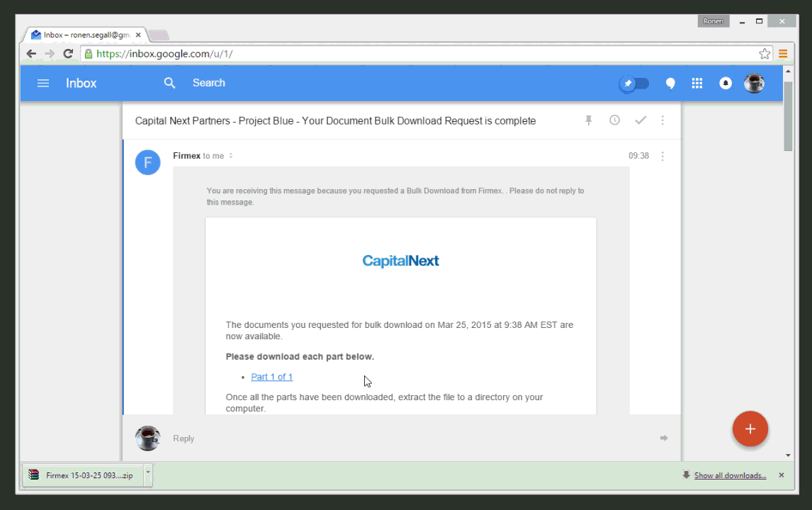Close the downloads bar

tap(782, 475)
